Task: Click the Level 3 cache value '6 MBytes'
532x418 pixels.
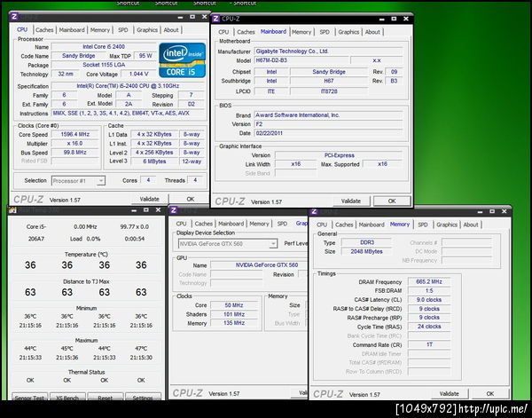Action: pyautogui.click(x=154, y=162)
